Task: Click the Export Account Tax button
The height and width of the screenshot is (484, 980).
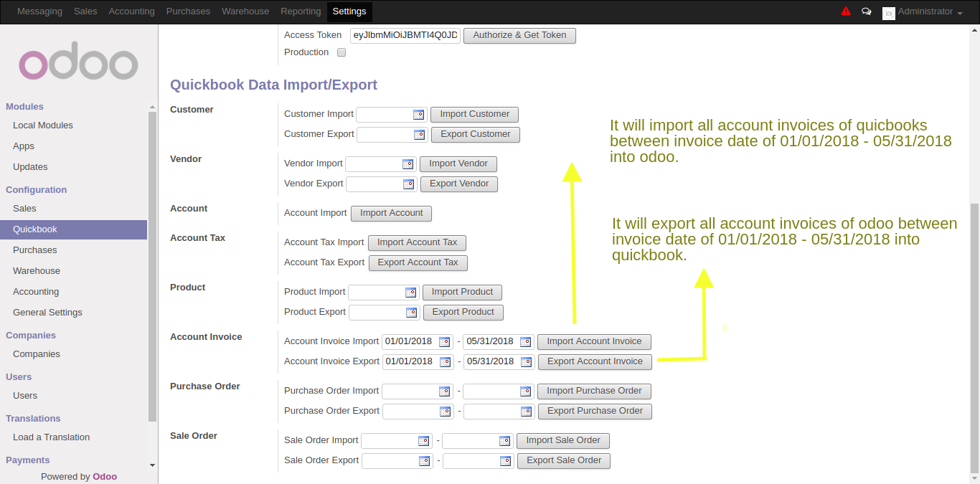Action: pyautogui.click(x=418, y=263)
